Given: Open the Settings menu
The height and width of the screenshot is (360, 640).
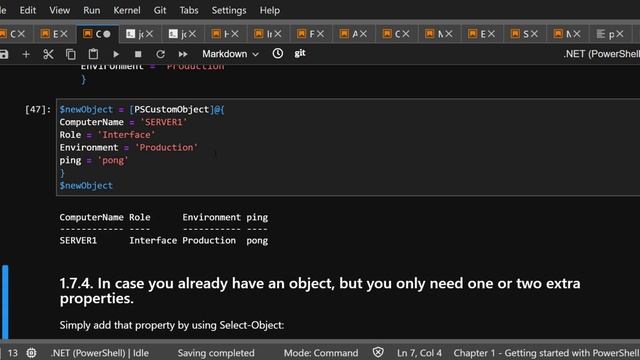Looking at the screenshot, I should [x=229, y=10].
